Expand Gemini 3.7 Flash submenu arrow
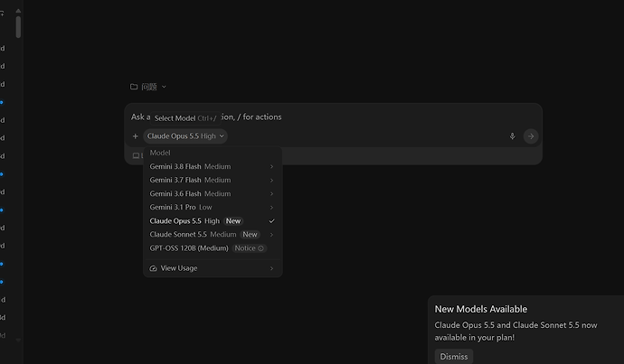 (x=272, y=181)
